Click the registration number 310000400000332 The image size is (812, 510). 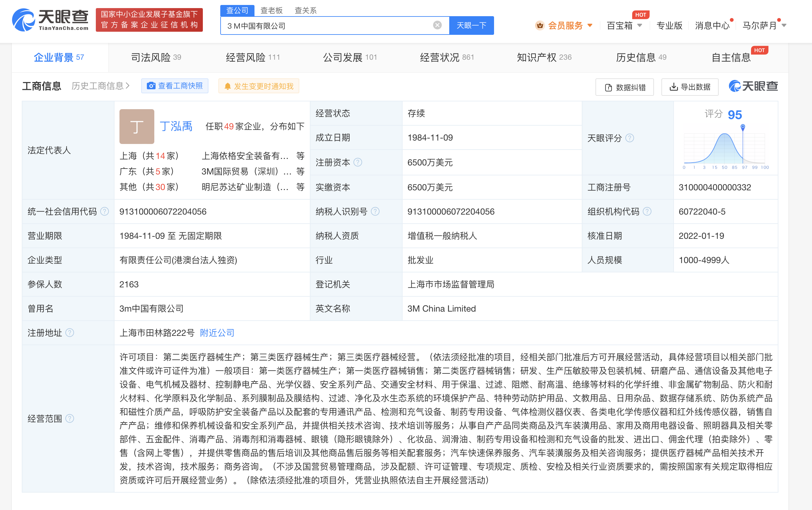point(715,187)
